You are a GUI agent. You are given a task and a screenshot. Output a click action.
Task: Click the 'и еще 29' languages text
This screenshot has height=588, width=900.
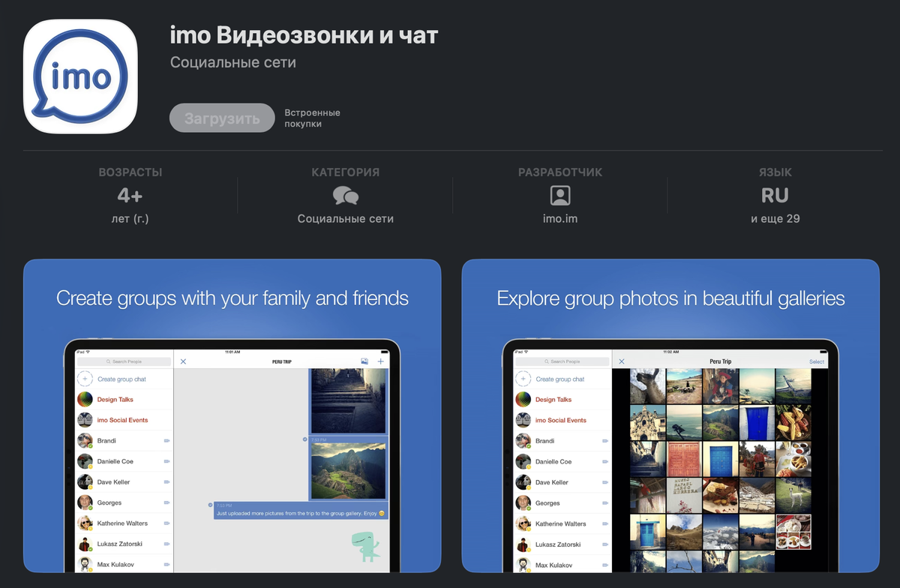[x=775, y=219]
